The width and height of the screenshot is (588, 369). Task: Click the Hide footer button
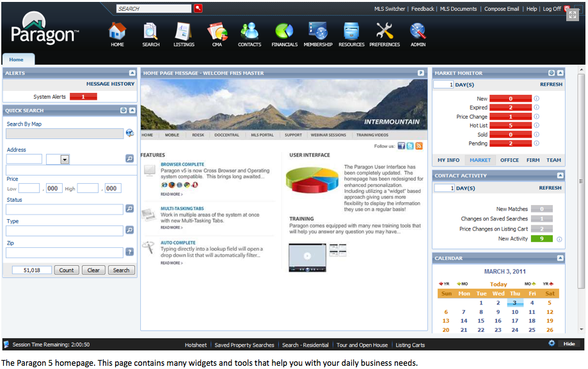tap(569, 343)
